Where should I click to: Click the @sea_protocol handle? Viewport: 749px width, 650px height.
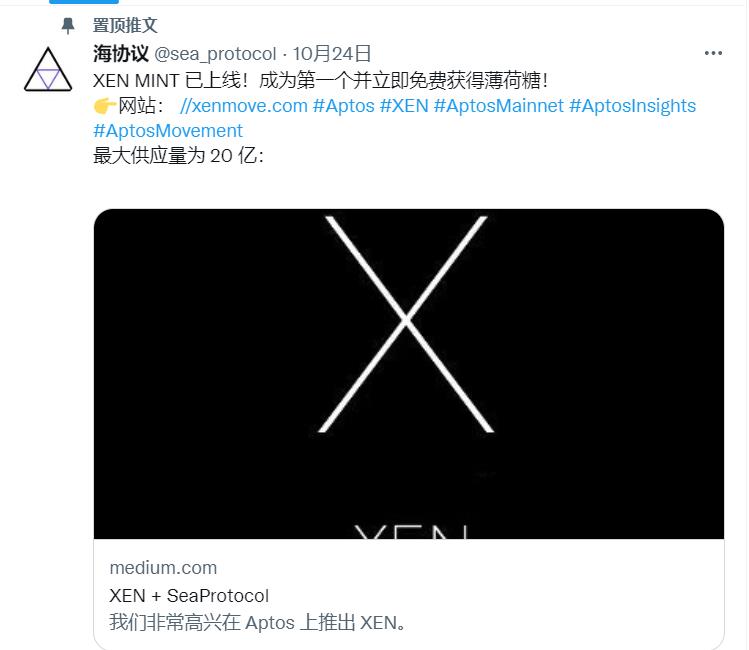(x=215, y=54)
